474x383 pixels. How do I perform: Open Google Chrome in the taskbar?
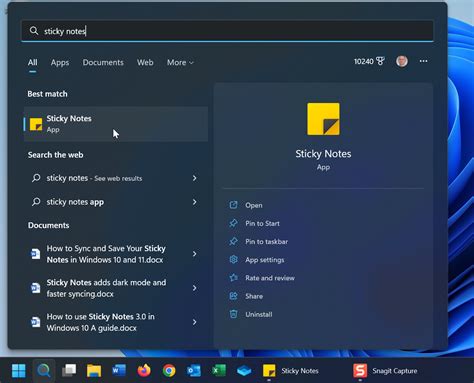[x=169, y=370]
